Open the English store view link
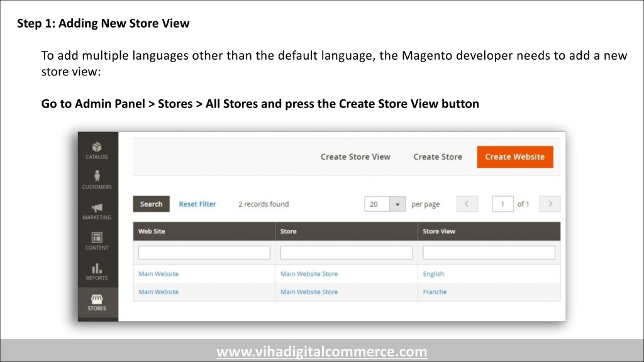The image size is (644, 362). click(433, 274)
